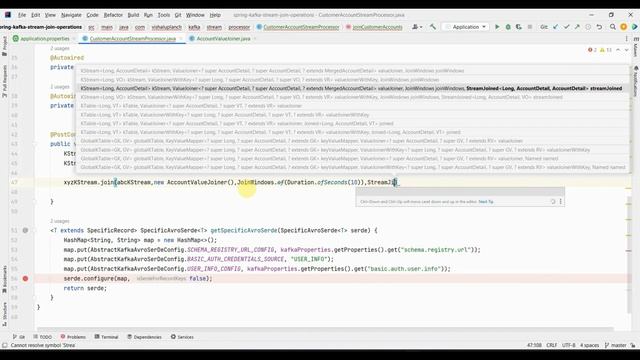Commit changes with Git checkmark

point(567,27)
